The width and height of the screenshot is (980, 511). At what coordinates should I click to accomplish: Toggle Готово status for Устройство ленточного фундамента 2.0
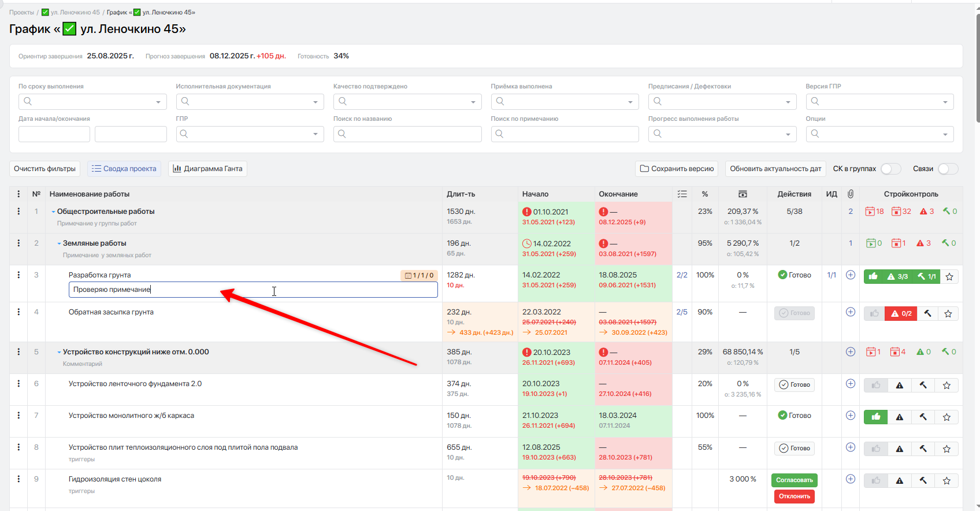(794, 385)
